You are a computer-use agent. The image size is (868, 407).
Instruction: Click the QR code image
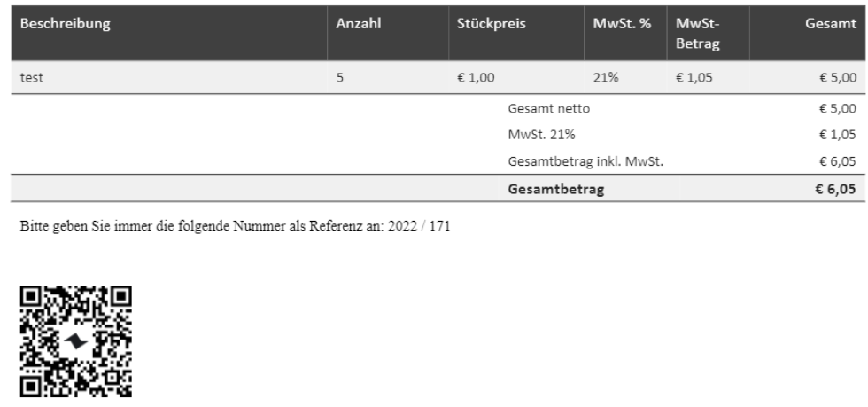click(x=76, y=341)
